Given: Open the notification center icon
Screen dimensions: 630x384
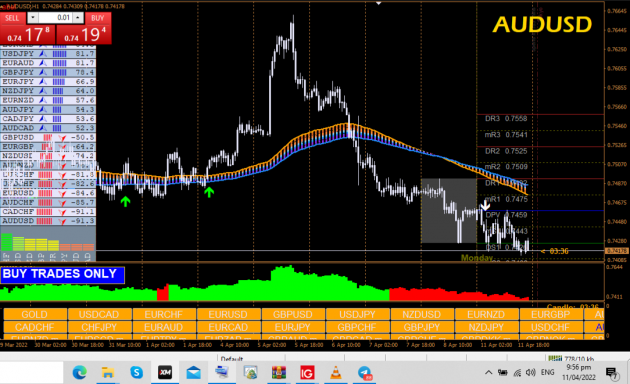Looking at the screenshot, I should [612, 373].
